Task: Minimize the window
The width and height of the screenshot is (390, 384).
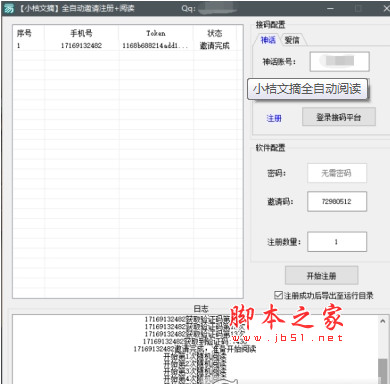Action: (x=330, y=8)
